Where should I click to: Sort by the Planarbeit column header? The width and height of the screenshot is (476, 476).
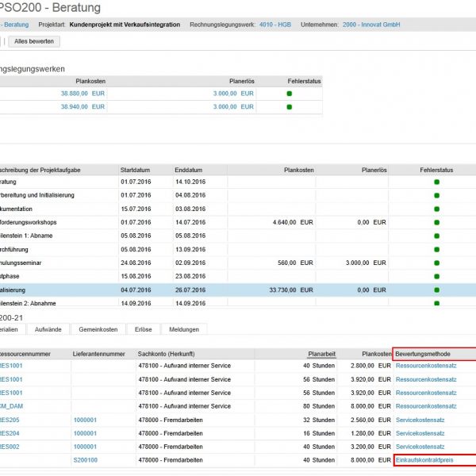click(322, 353)
